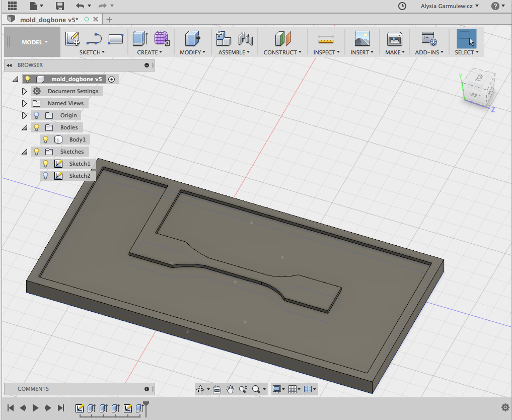Open the Viewports layout dropdown
Viewport: 512px width, 420px height.
click(x=310, y=389)
